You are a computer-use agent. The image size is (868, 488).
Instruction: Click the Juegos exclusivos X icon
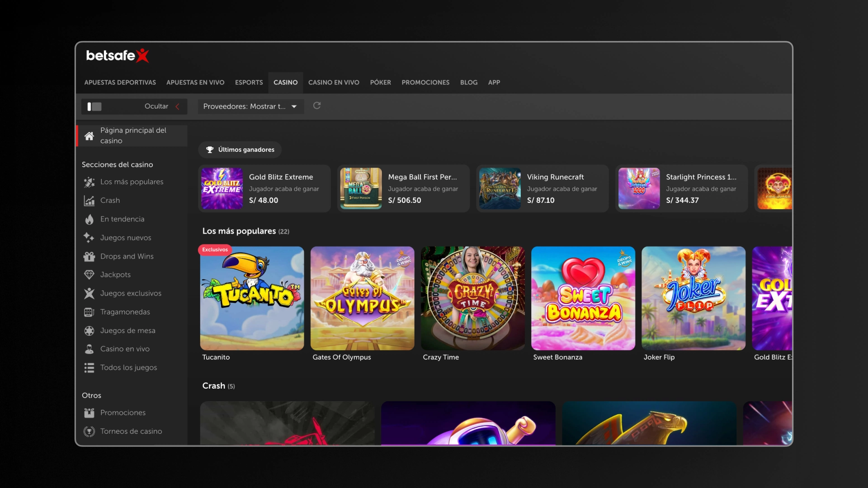[x=89, y=293]
